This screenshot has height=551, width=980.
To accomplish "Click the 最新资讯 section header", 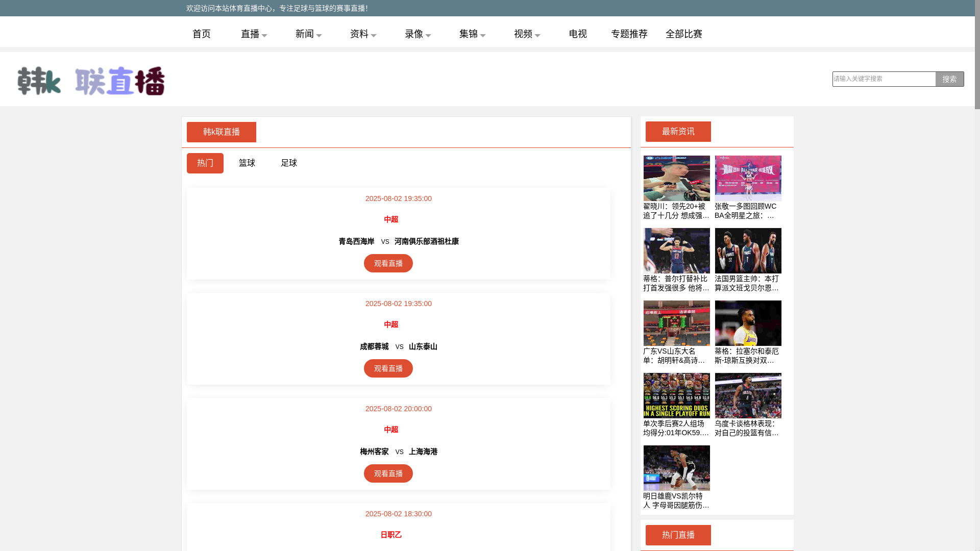I will (x=678, y=132).
